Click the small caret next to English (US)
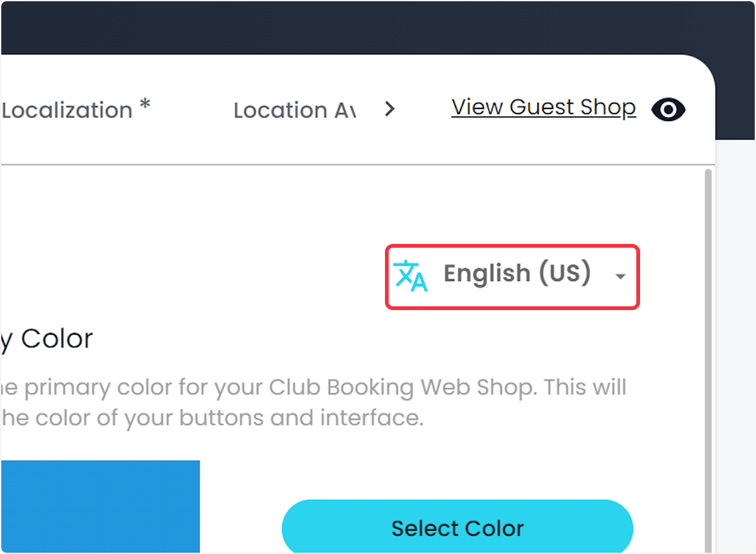 point(621,277)
